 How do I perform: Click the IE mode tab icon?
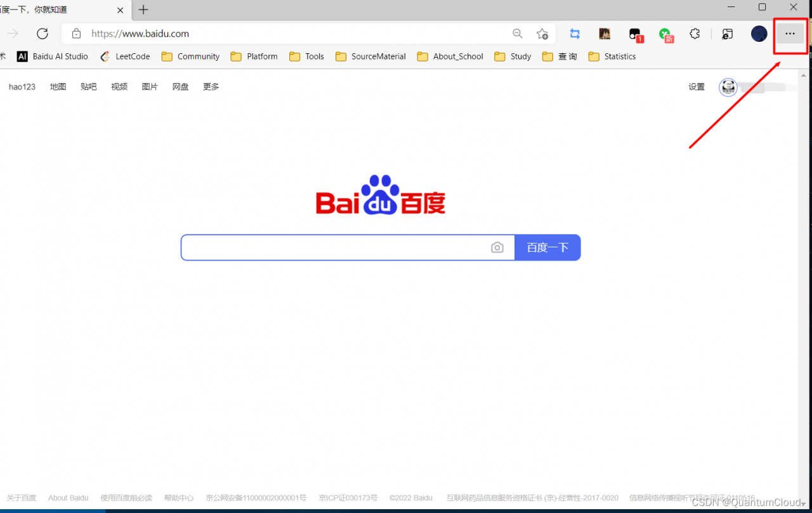(728, 34)
